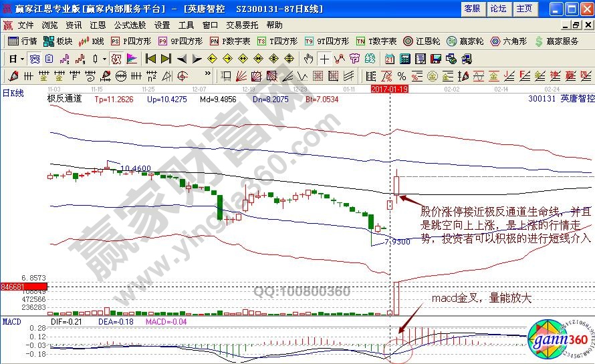Open the 板块 sector panel

pos(58,41)
